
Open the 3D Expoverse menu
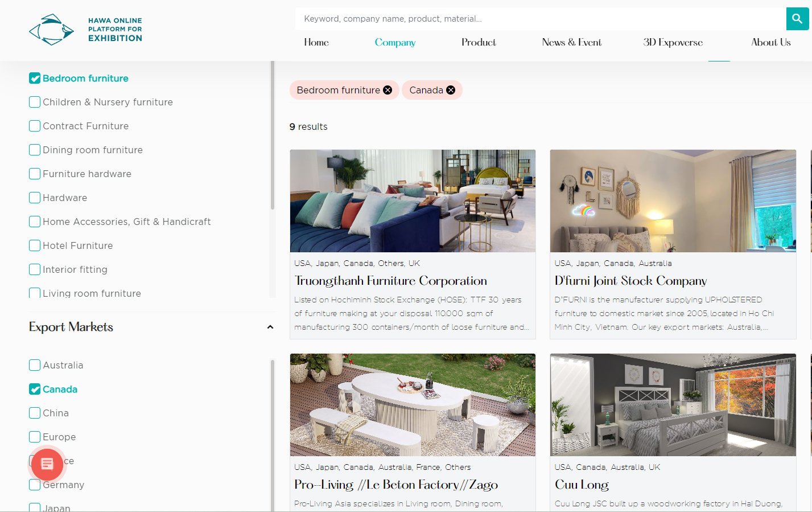point(673,43)
